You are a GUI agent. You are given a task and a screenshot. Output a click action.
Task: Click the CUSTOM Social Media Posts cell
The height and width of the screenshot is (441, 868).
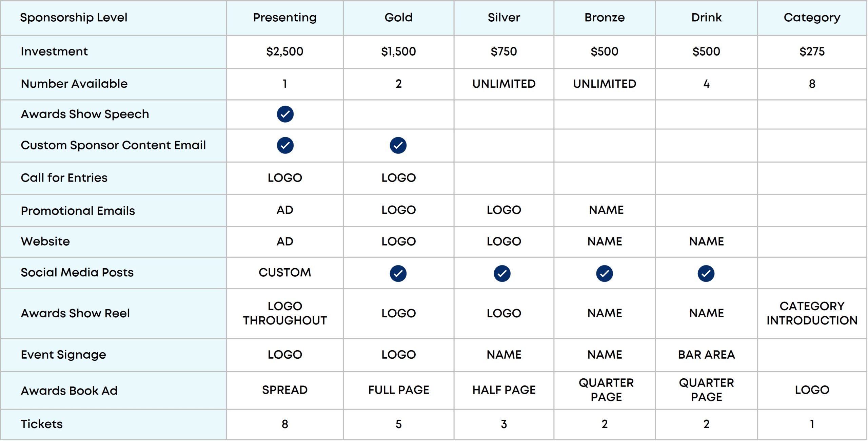click(285, 272)
